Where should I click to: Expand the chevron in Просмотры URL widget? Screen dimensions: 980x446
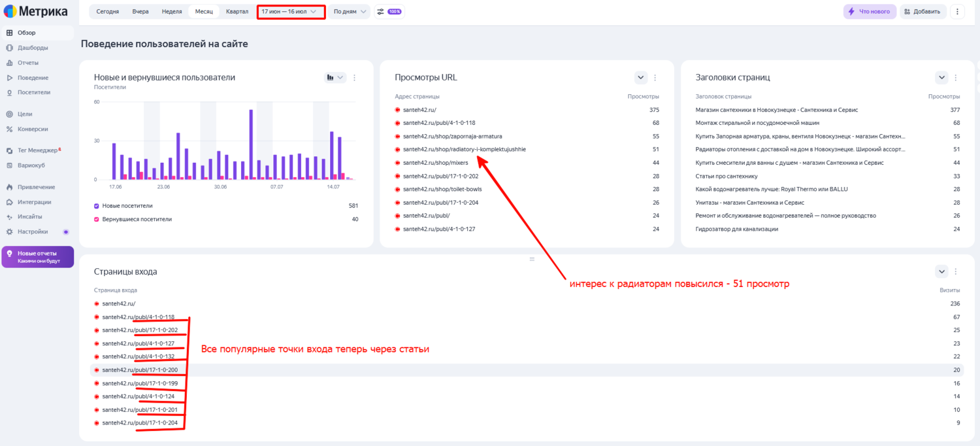click(x=640, y=77)
